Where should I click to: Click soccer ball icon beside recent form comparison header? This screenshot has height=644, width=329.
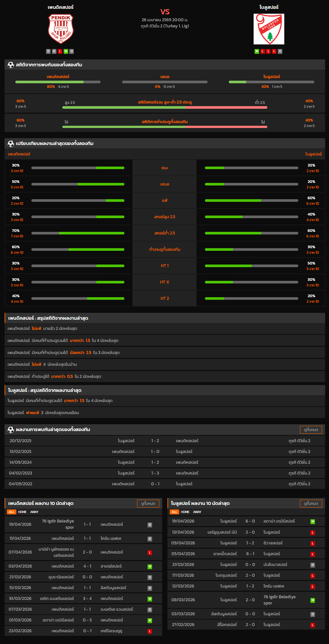click(11, 144)
